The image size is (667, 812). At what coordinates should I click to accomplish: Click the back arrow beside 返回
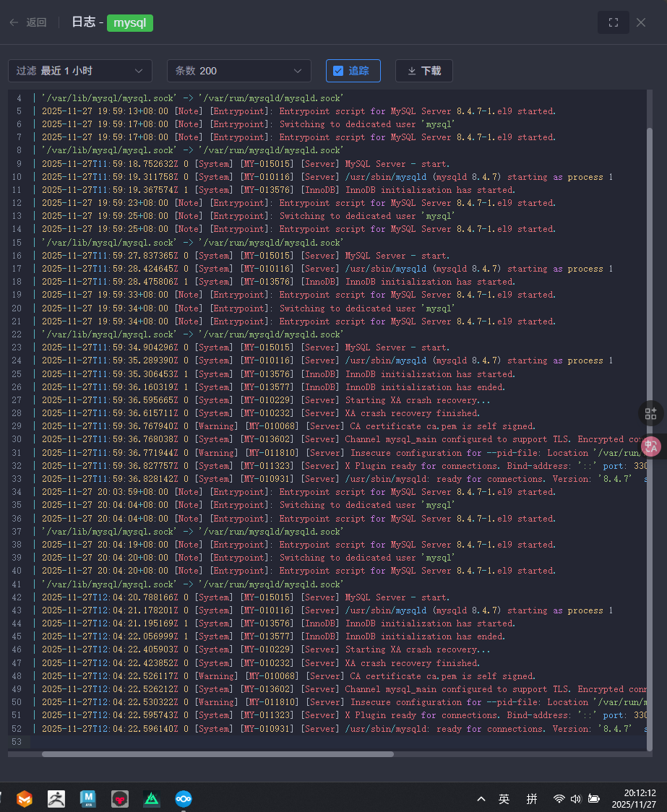click(14, 22)
